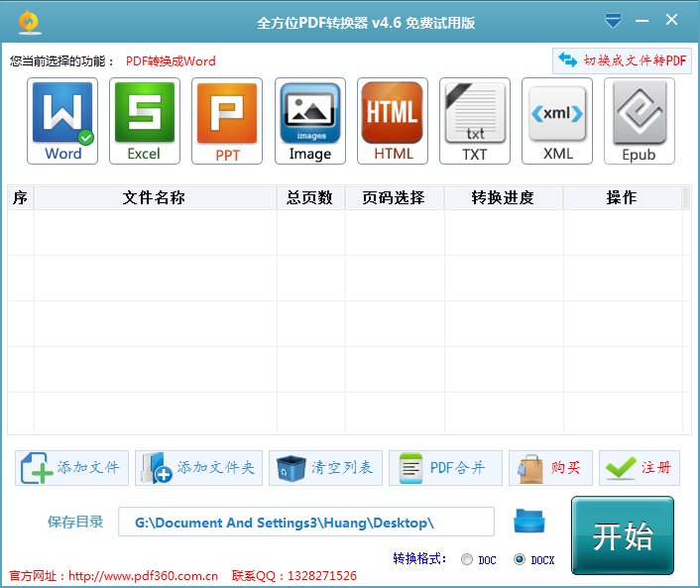
Task: Choose the TXT output icon
Action: (475, 121)
